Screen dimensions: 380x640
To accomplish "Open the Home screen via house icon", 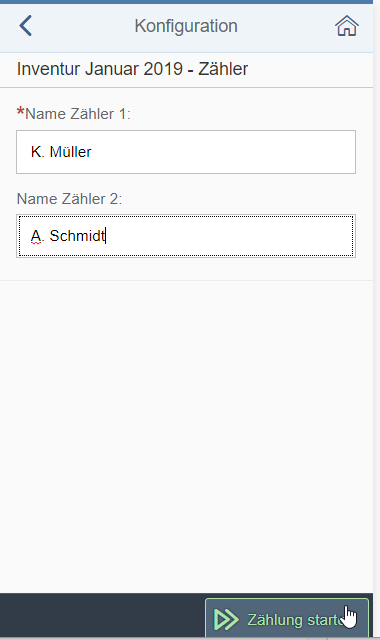I will point(347,26).
